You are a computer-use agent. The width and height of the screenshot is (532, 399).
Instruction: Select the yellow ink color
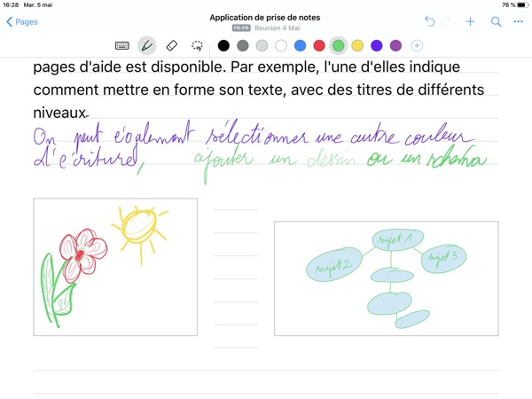tap(357, 45)
